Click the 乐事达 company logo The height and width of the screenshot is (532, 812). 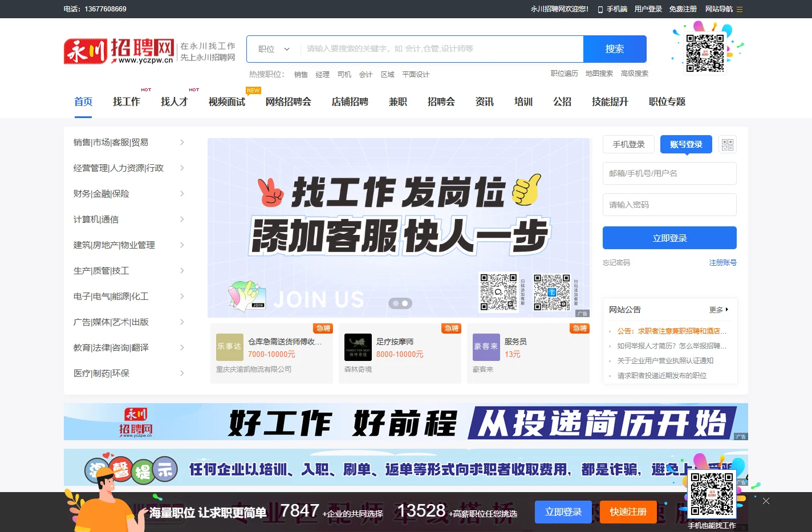[230, 347]
